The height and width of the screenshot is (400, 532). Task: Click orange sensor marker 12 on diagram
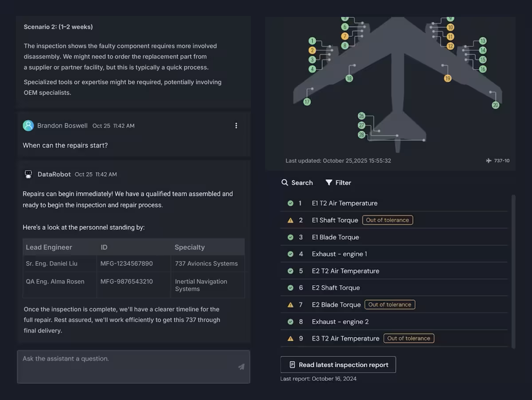(x=450, y=46)
